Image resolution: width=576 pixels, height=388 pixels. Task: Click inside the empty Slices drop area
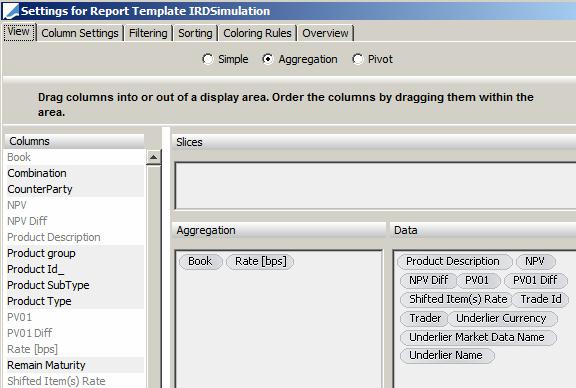(375, 186)
